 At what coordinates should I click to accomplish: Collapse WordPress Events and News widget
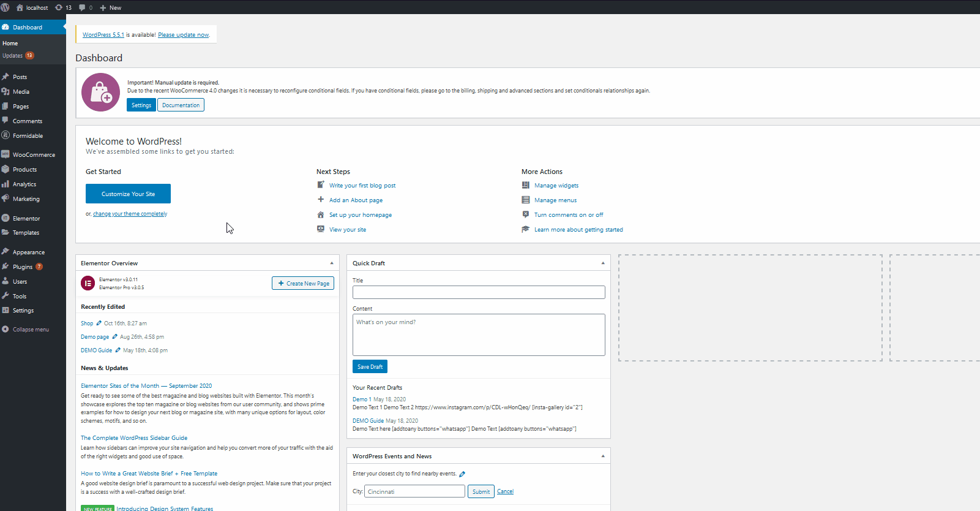[603, 456]
